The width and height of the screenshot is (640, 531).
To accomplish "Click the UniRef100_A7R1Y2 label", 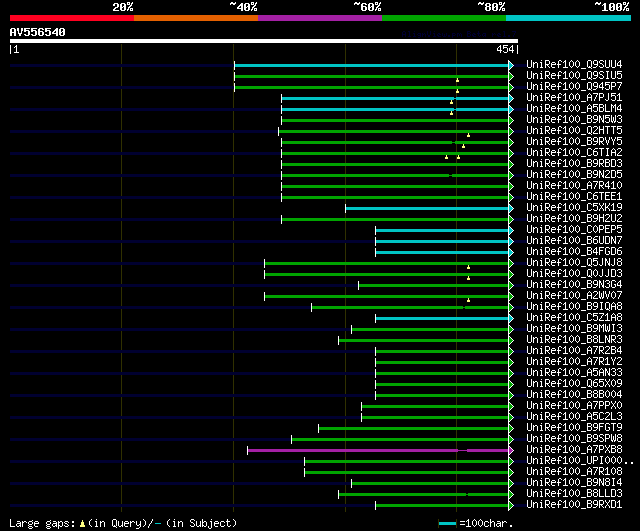I will [x=574, y=362].
